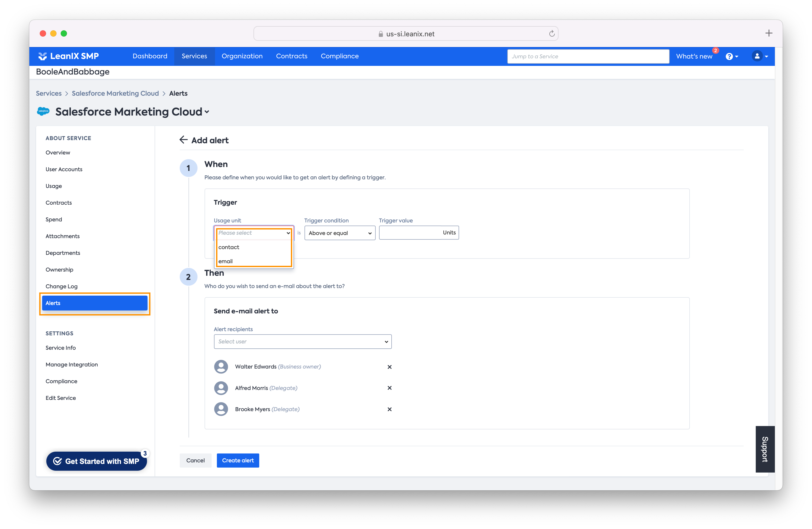The width and height of the screenshot is (812, 529).
Task: Click Salesforce Marketing Cloud breadcrumb link
Action: pos(115,93)
